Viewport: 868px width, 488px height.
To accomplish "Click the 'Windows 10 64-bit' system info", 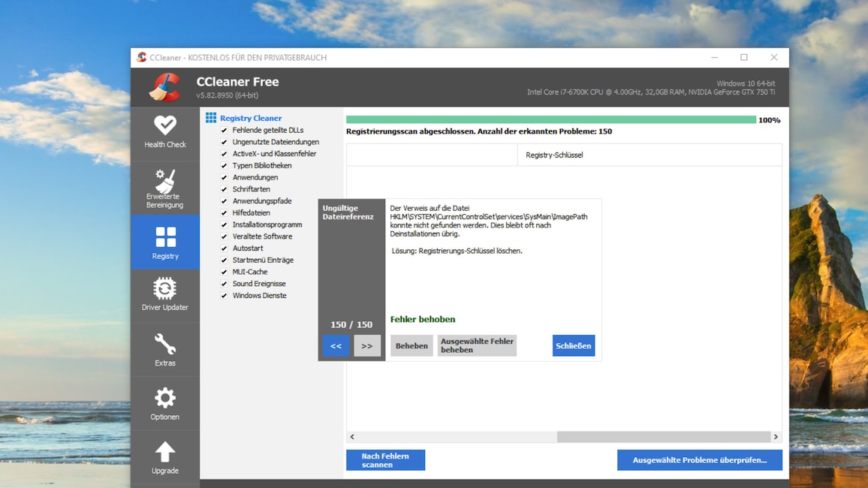I will (x=746, y=83).
